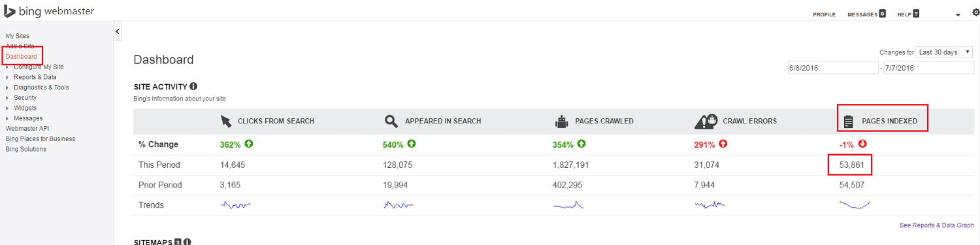The height and width of the screenshot is (245, 980).
Task: Click the Site Activity info icon
Action: (193, 86)
